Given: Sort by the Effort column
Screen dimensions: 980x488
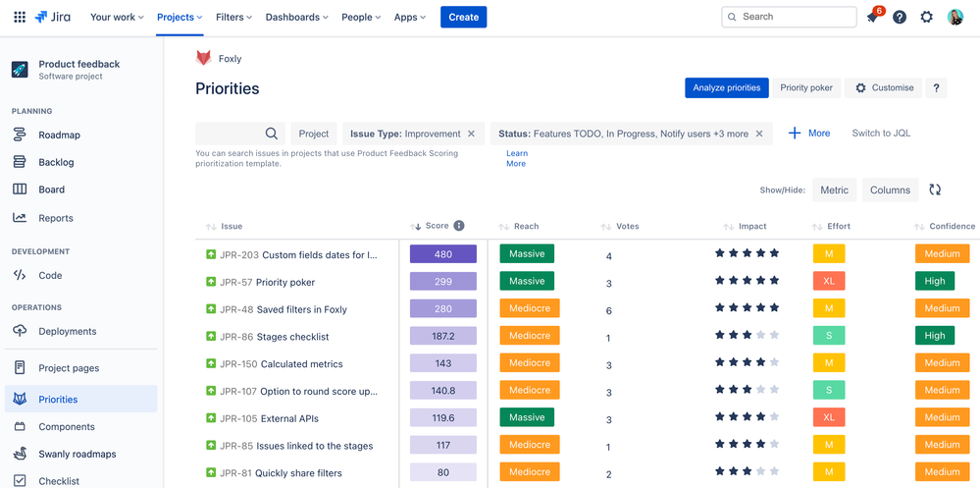Looking at the screenshot, I should point(831,227).
